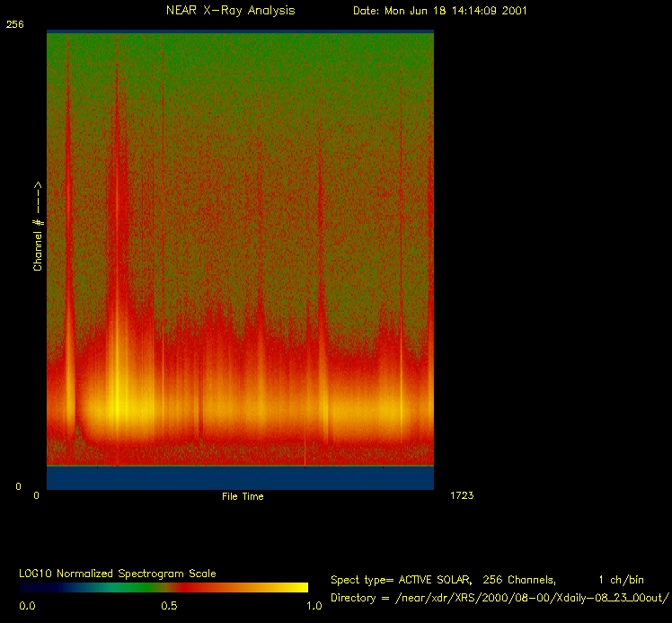
Task: Click the 0.5 midpoint scale label
Action: [x=169, y=606]
